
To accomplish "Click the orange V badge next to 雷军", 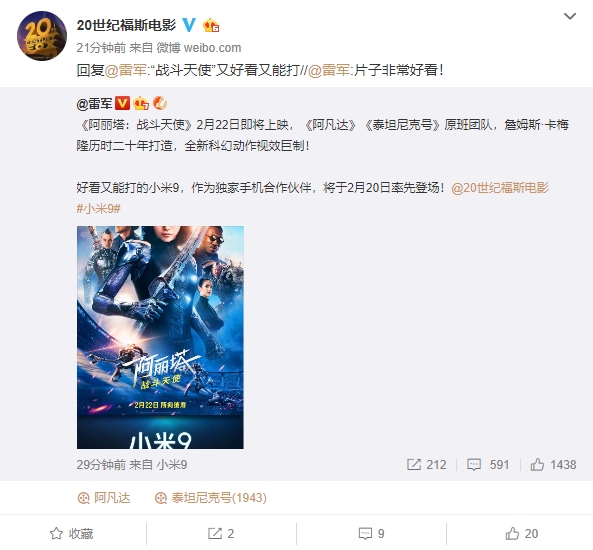I will [x=122, y=103].
